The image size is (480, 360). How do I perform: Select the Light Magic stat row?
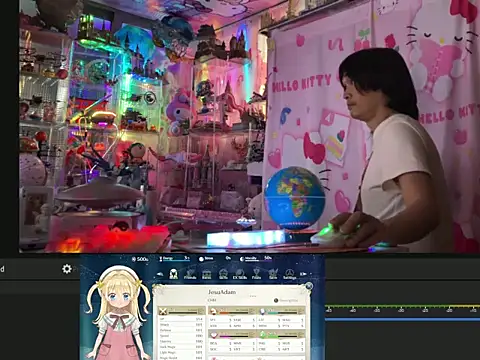click(181, 352)
